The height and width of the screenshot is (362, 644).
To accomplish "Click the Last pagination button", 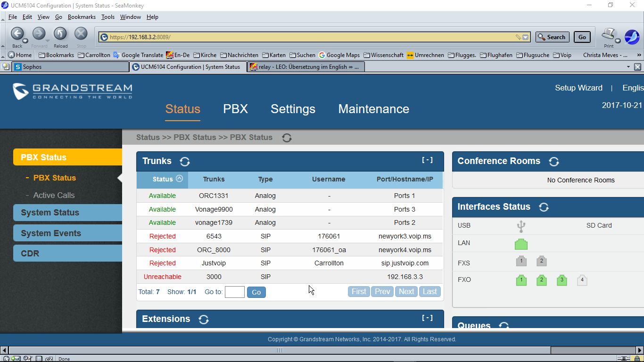I will point(429,292).
